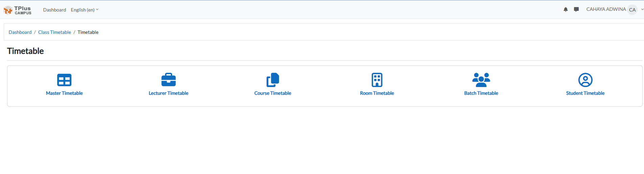Click the Lecturer Timetable briefcase icon
The height and width of the screenshot is (174, 644).
pos(168,80)
